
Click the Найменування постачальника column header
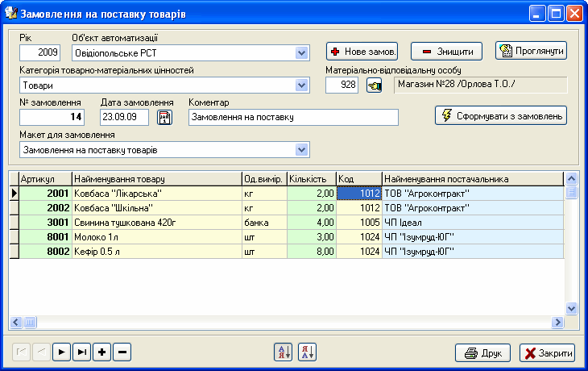tap(473, 179)
